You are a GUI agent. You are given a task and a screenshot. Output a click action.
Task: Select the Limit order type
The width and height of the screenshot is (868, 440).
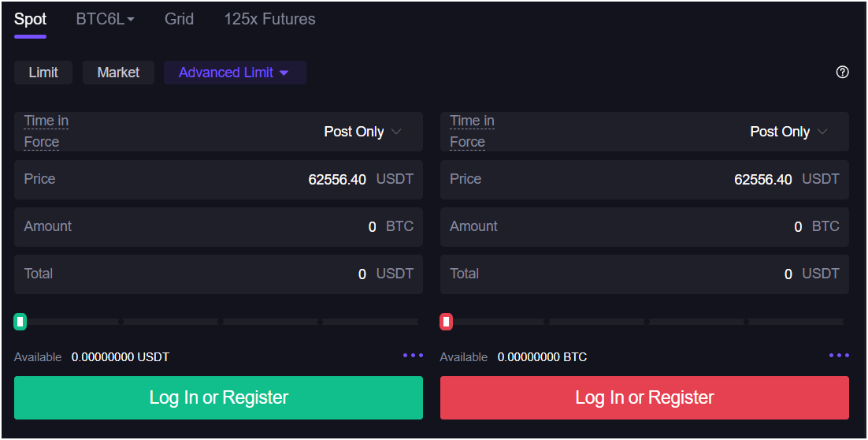click(43, 73)
